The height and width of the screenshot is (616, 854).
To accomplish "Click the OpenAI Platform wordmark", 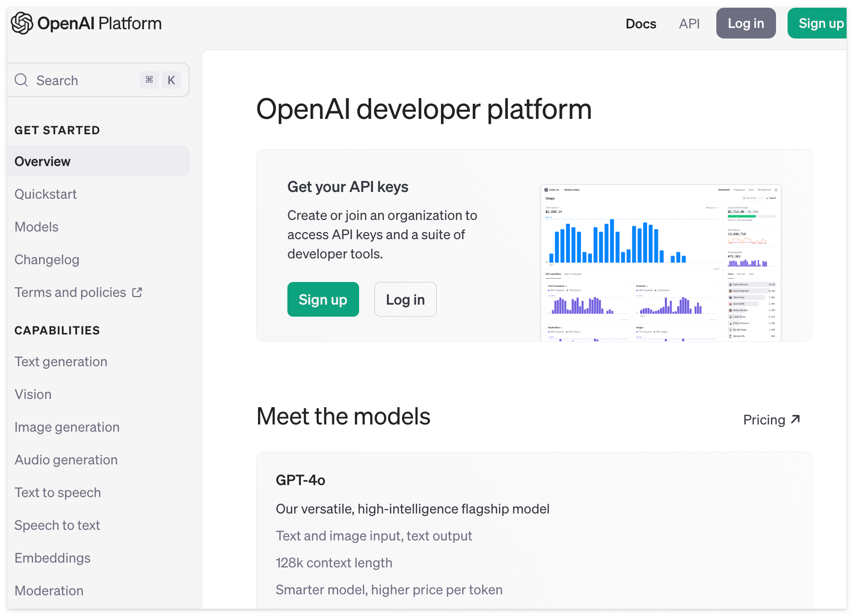I will pos(100,23).
